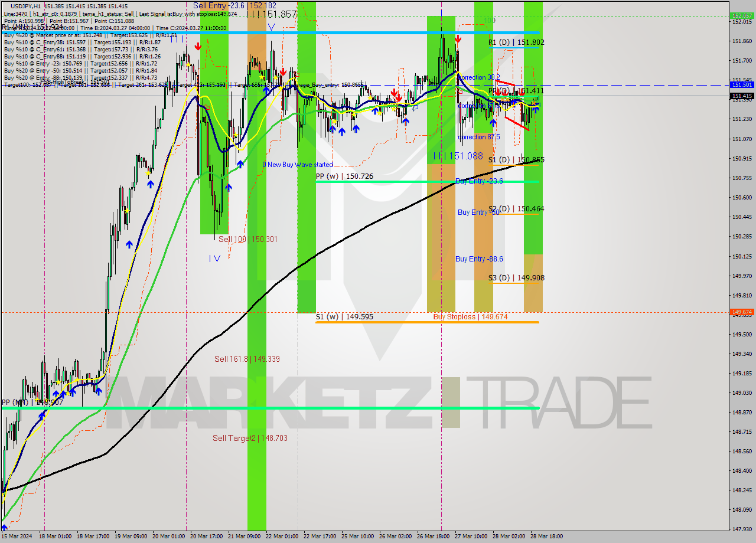Click the 'Buy Stoploss | 149.674' label
756x543 pixels.
(470, 317)
